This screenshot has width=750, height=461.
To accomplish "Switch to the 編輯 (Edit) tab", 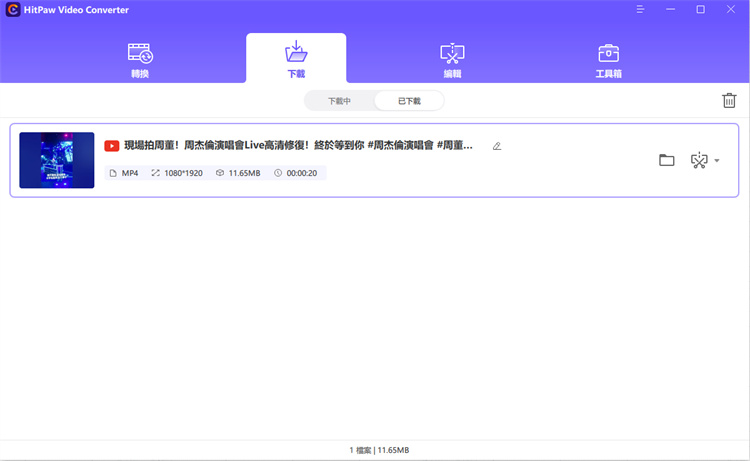I will [x=452, y=60].
